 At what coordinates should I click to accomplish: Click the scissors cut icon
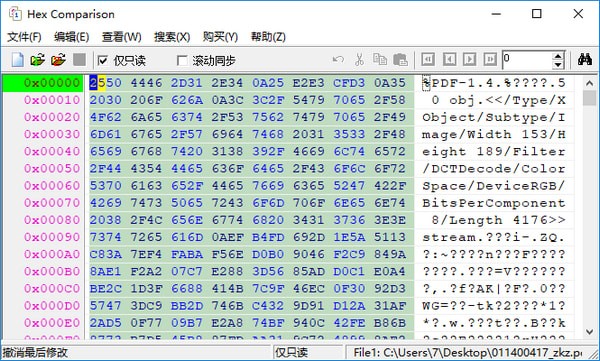pos(359,60)
